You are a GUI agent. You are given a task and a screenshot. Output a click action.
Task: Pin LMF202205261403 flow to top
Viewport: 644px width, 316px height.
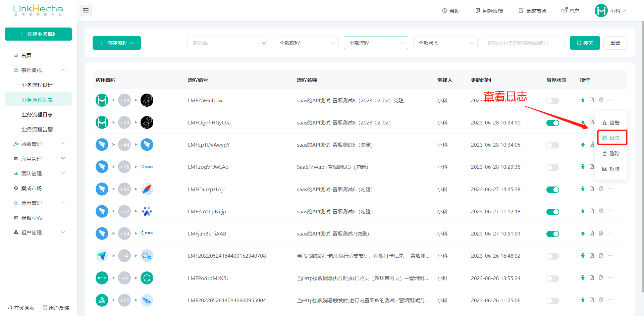coord(583,300)
